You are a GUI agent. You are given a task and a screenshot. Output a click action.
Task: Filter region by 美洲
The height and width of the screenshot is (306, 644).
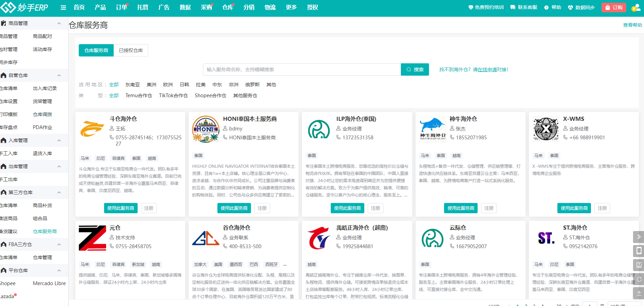point(151,85)
